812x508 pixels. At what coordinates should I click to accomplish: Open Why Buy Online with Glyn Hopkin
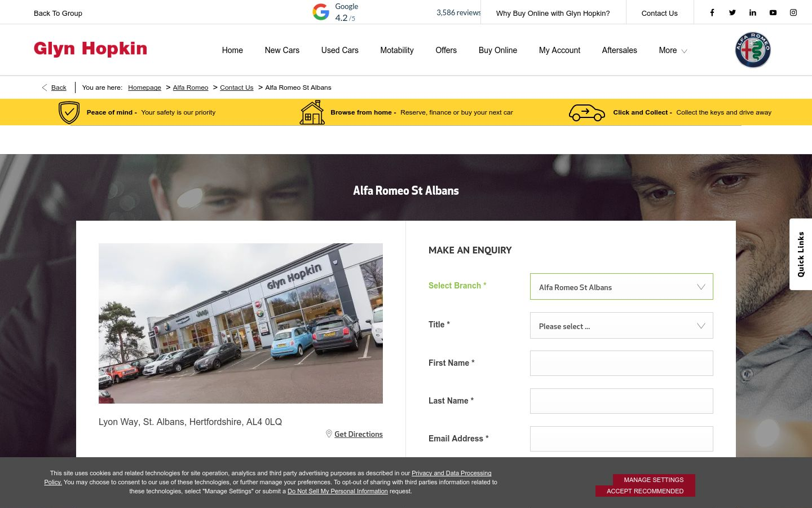point(553,13)
